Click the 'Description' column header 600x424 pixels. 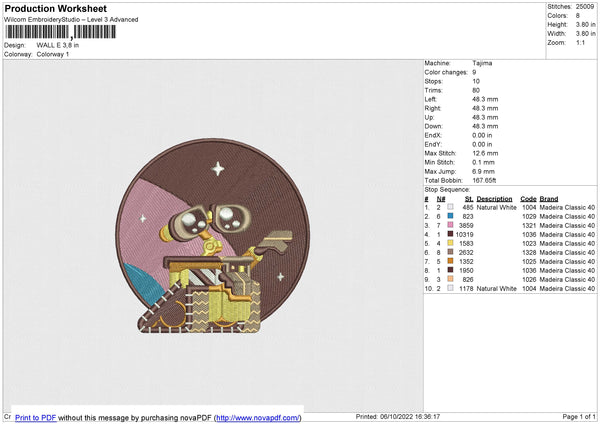pos(494,199)
